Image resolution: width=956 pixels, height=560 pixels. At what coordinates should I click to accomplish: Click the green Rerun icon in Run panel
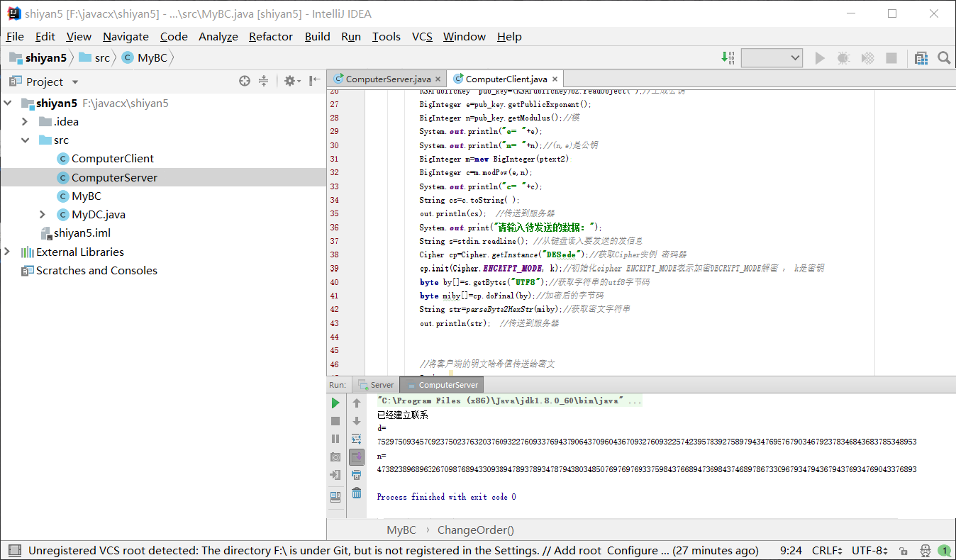[335, 403]
